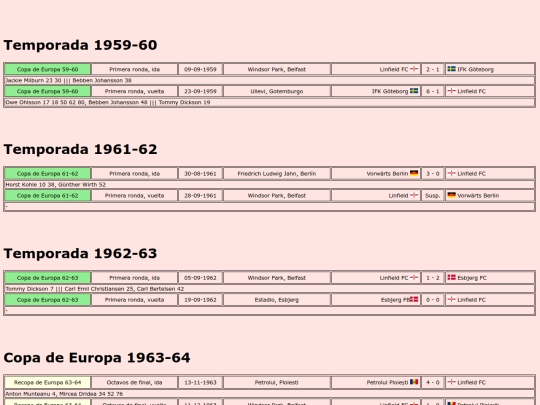This screenshot has height=405, width=540.
Task: Click 'Primera ronda, ida' in the 09-09-1959 row
Action: (x=134, y=69)
